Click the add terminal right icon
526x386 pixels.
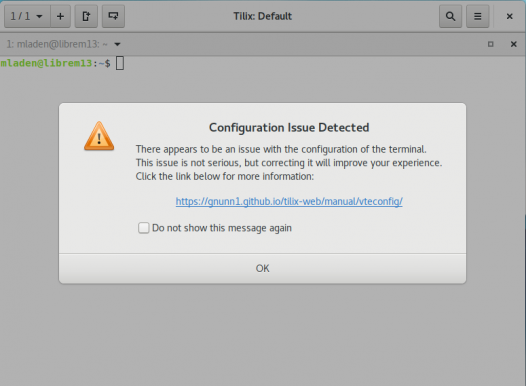coord(86,16)
